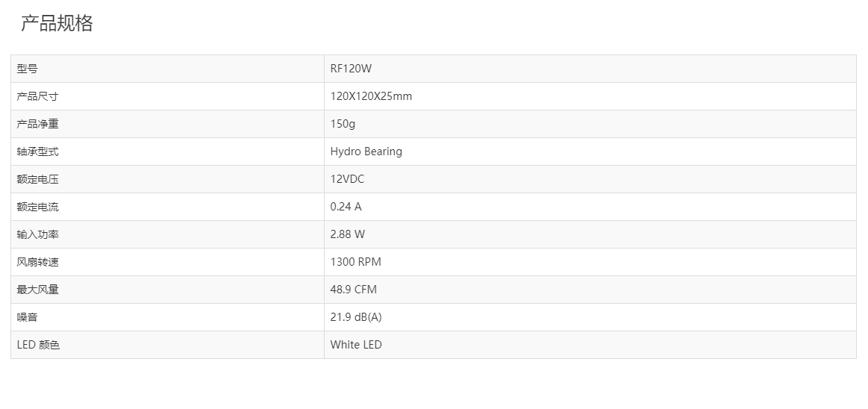Click the 产品规格 heading
This screenshot has width=868, height=409.
[57, 23]
